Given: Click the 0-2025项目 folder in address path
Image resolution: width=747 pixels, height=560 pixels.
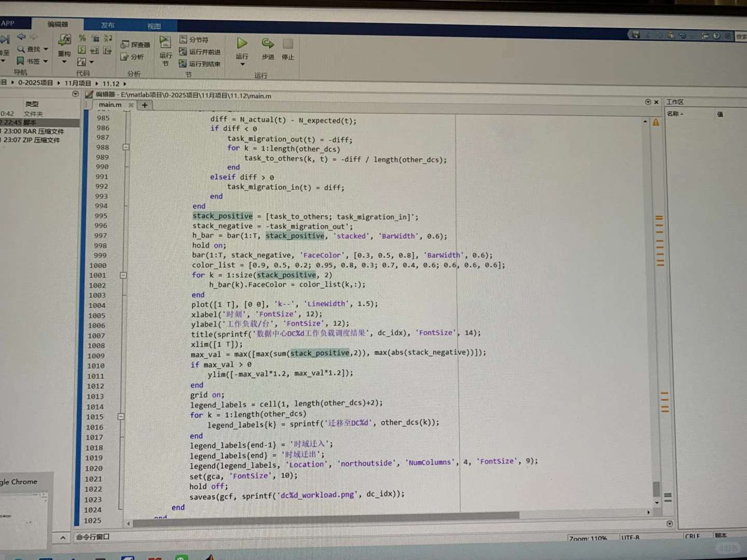Looking at the screenshot, I should [35, 82].
